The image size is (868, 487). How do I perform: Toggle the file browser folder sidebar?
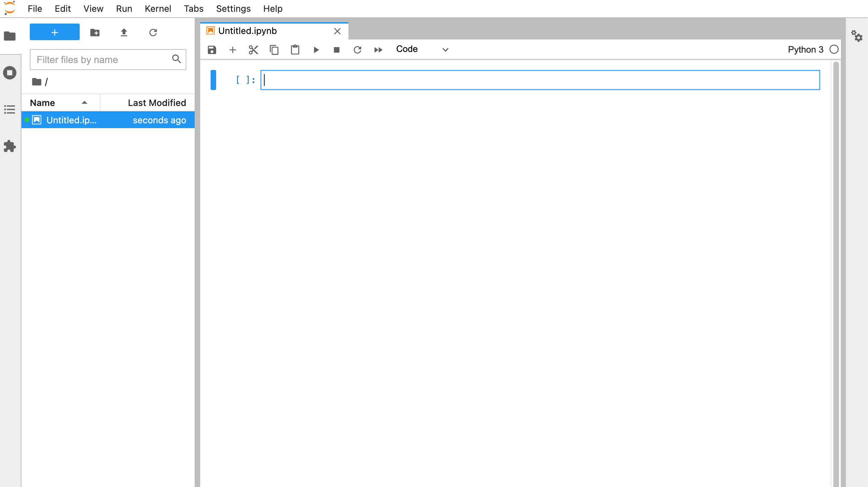click(x=10, y=36)
